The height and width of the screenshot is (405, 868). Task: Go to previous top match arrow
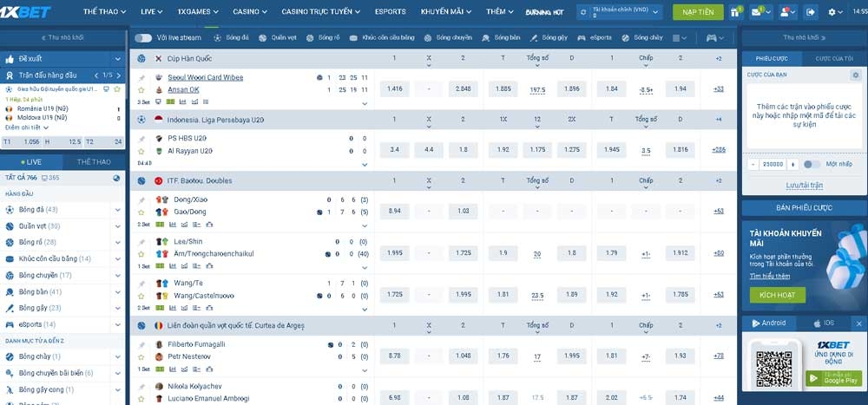click(95, 75)
